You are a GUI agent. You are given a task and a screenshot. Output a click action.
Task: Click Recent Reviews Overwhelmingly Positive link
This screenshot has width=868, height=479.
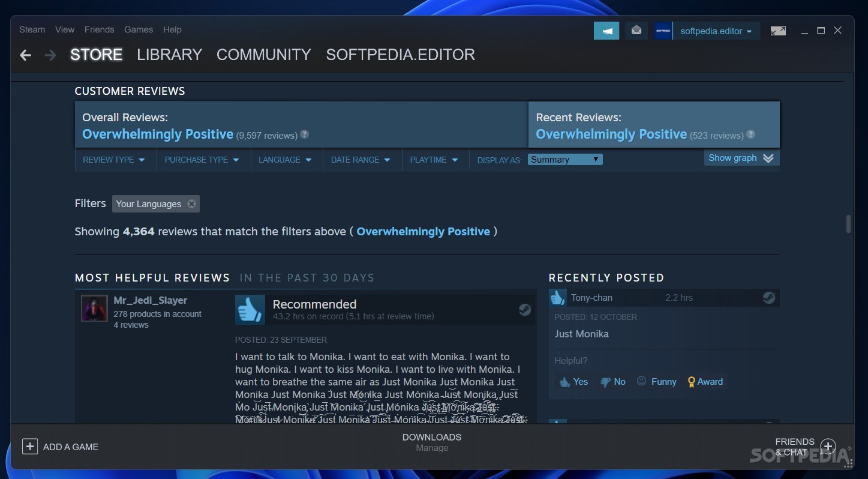[x=611, y=134]
